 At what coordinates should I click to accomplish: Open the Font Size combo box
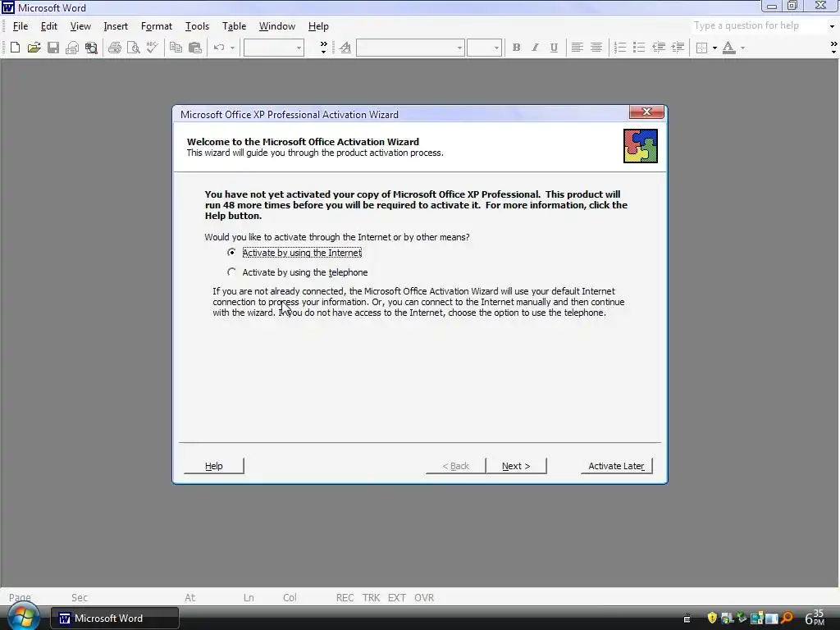[484, 48]
